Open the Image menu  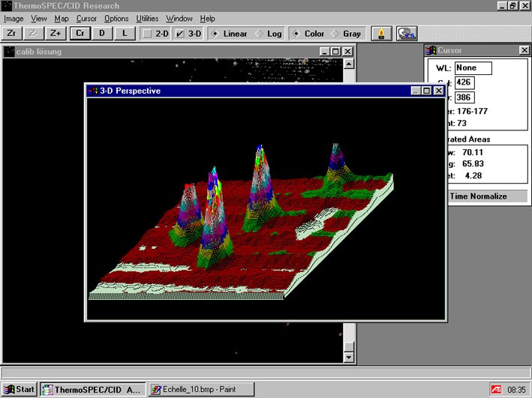[14, 19]
